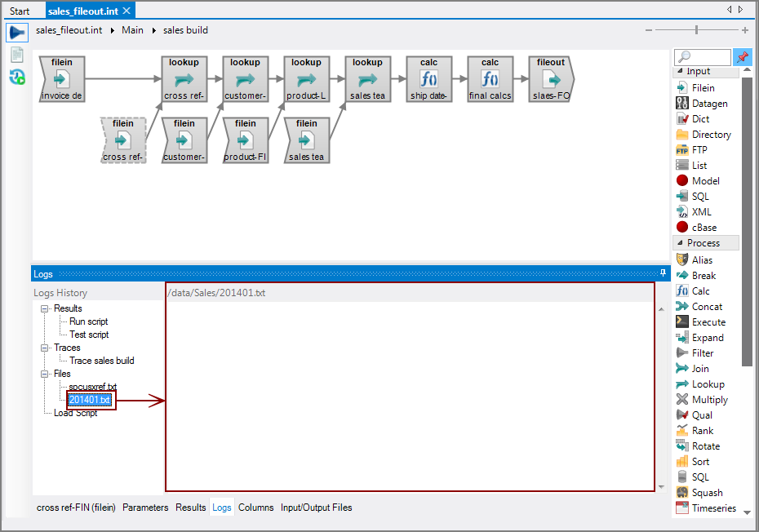Select the FTP input icon
The image size is (759, 532).
click(682, 150)
